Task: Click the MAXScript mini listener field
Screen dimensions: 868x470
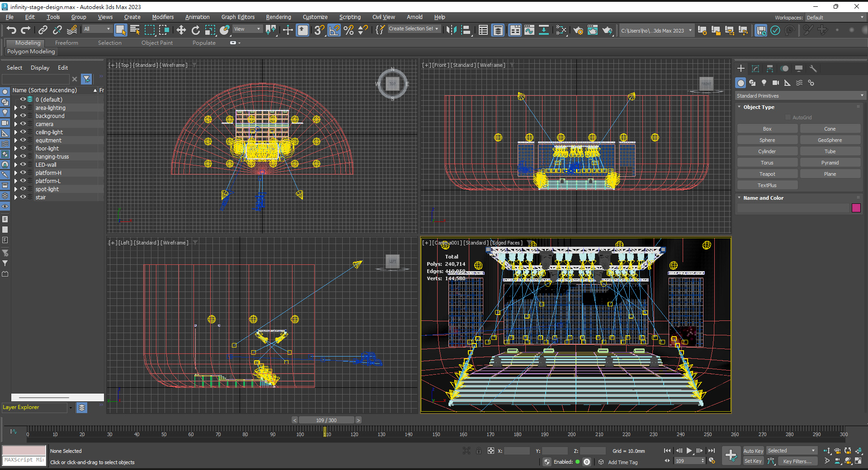Action: click(24, 460)
